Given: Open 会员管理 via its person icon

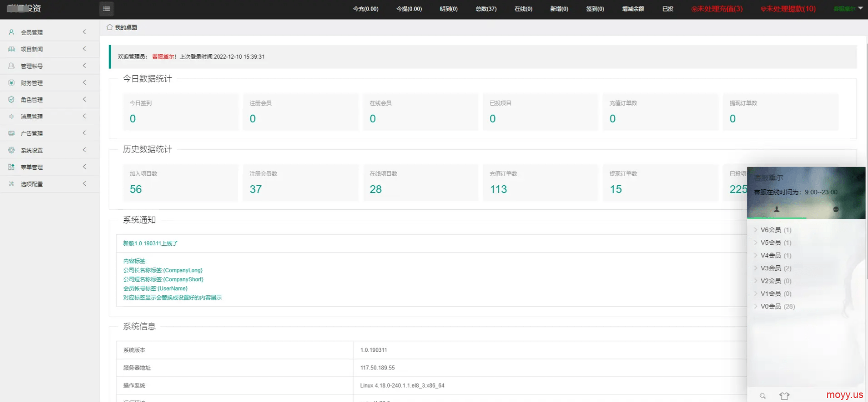Looking at the screenshot, I should 11,32.
